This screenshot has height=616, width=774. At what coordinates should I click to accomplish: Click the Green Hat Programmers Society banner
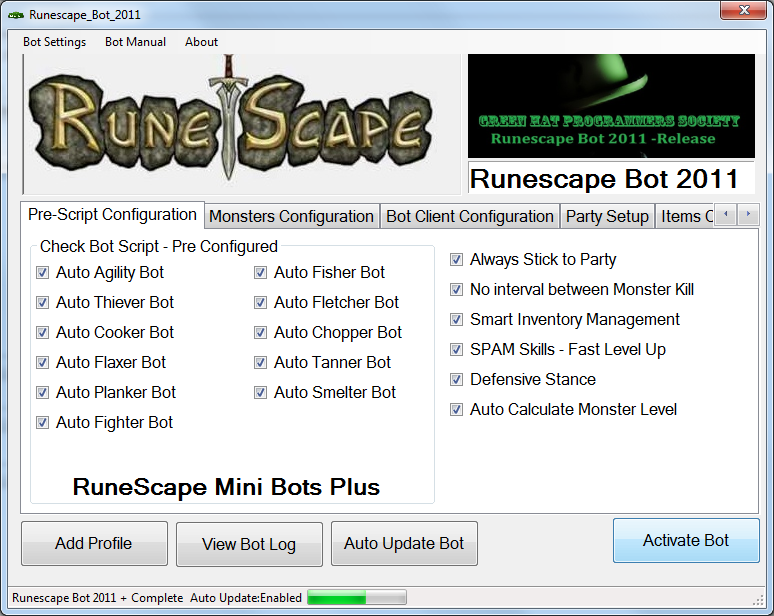611,106
